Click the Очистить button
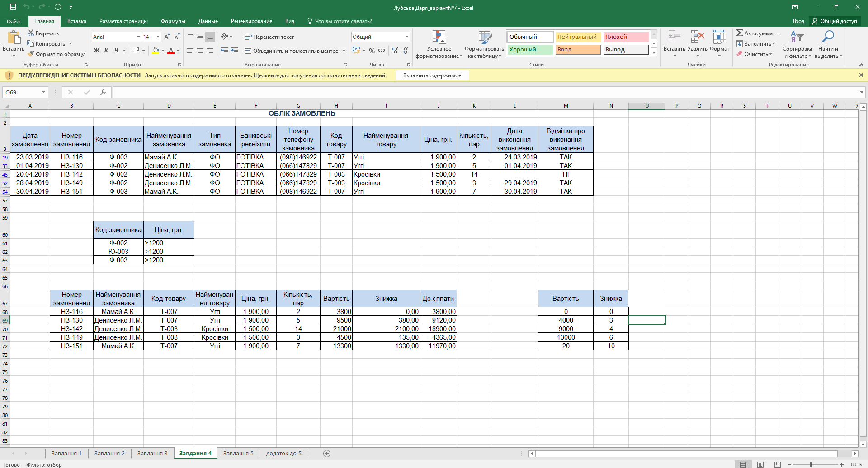Viewport: 868px width, 468px height. [754, 54]
